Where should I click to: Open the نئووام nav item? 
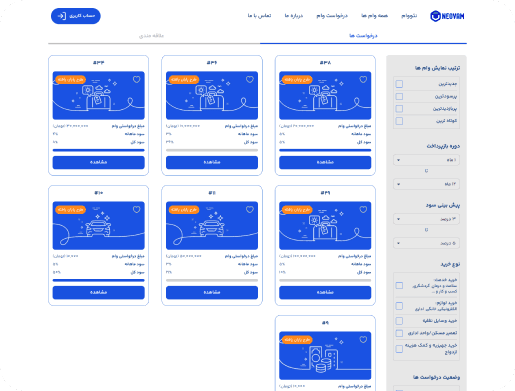pyautogui.click(x=409, y=16)
